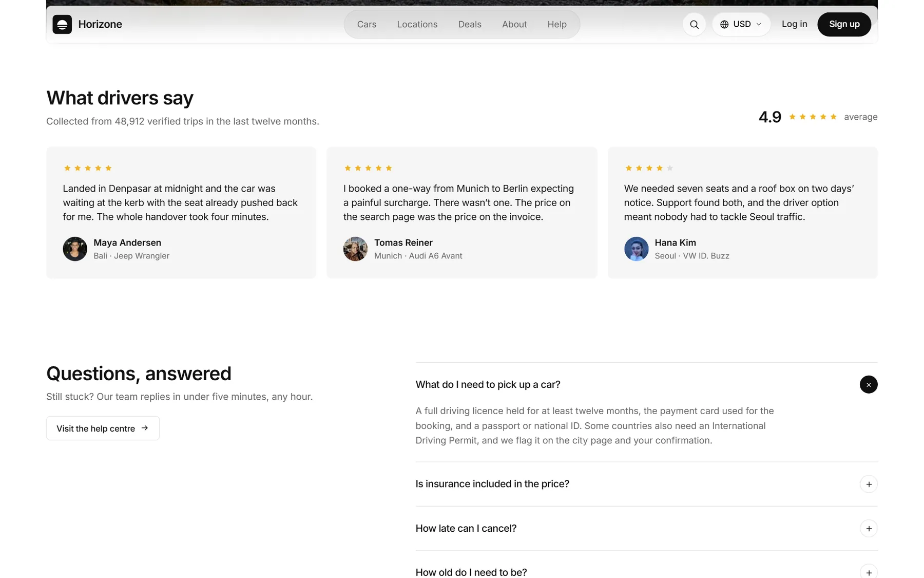Click question 'What do I need to pick up a car?'
Screen dimensions: 924x578
coord(488,384)
